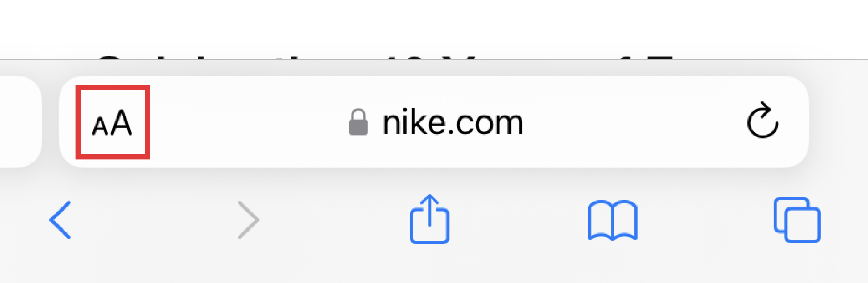Tap the open book toolbar item
Viewport: 868px width, 283px height.
[x=613, y=220]
